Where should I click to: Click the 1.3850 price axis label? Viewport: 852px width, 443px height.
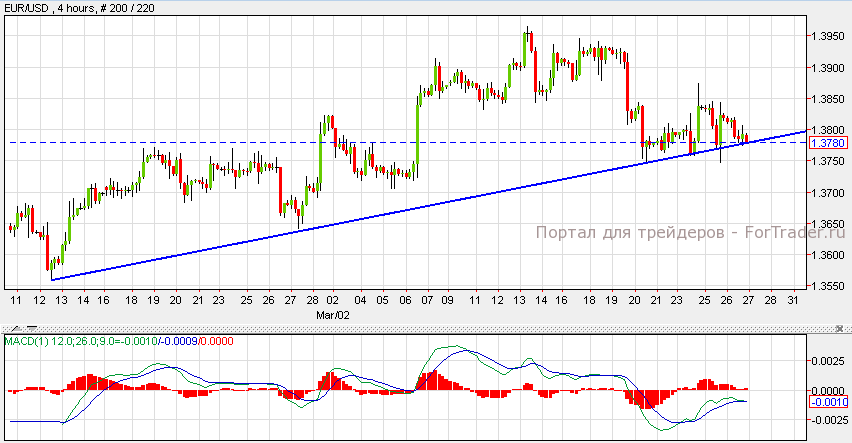(x=827, y=99)
